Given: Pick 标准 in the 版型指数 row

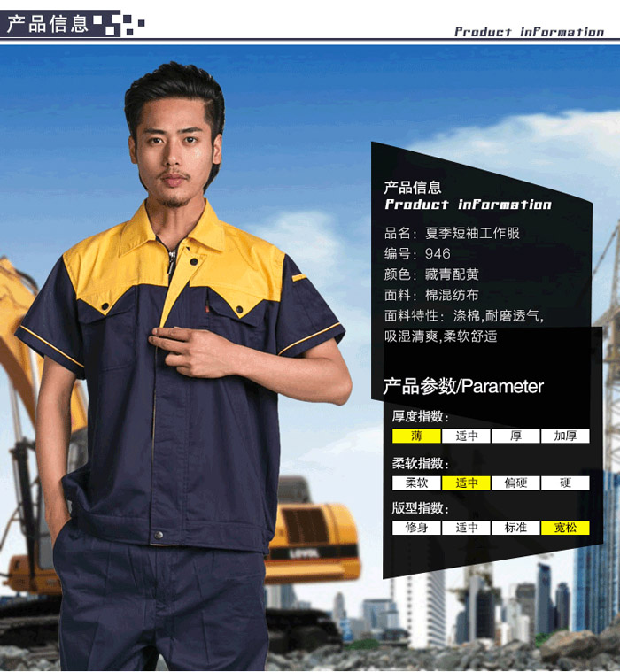Looking at the screenshot, I should (515, 527).
